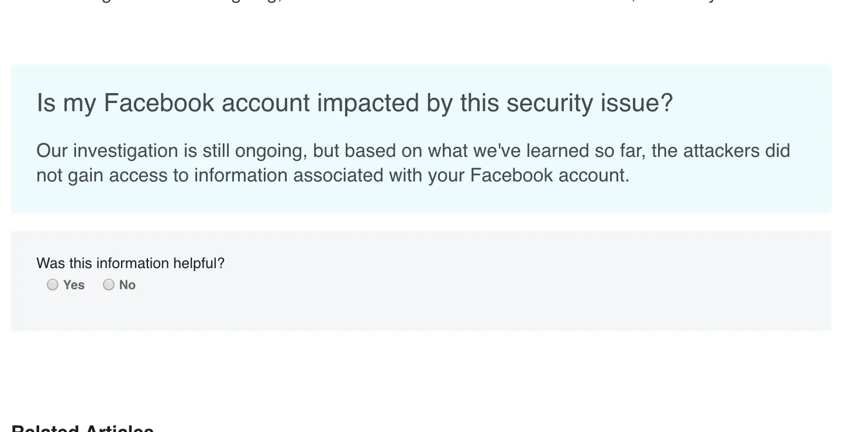Click 'Facebook account.' ending the paragraph
Image resolution: width=868 pixels, height=432 pixels.
[550, 176]
